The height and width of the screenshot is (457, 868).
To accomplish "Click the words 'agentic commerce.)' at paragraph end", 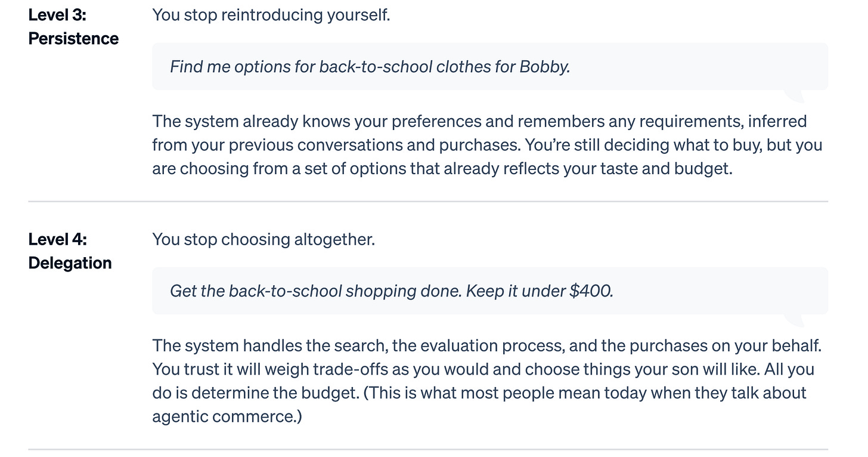I will click(x=227, y=416).
